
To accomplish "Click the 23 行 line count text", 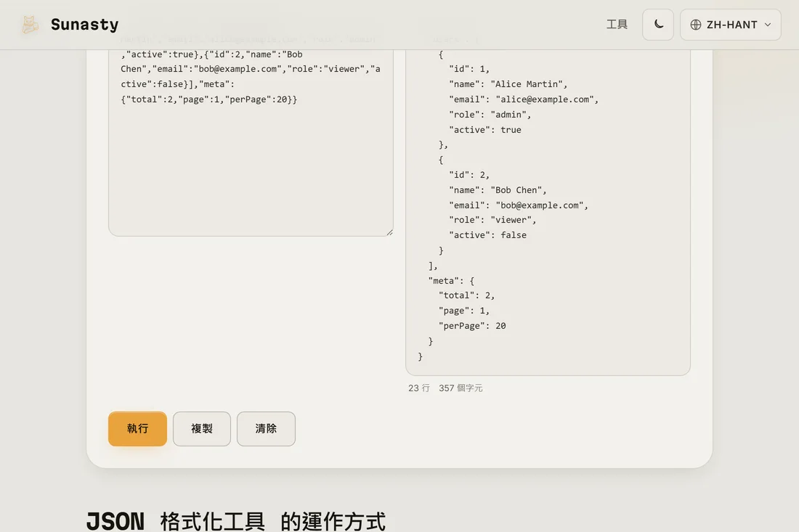I will (419, 388).
